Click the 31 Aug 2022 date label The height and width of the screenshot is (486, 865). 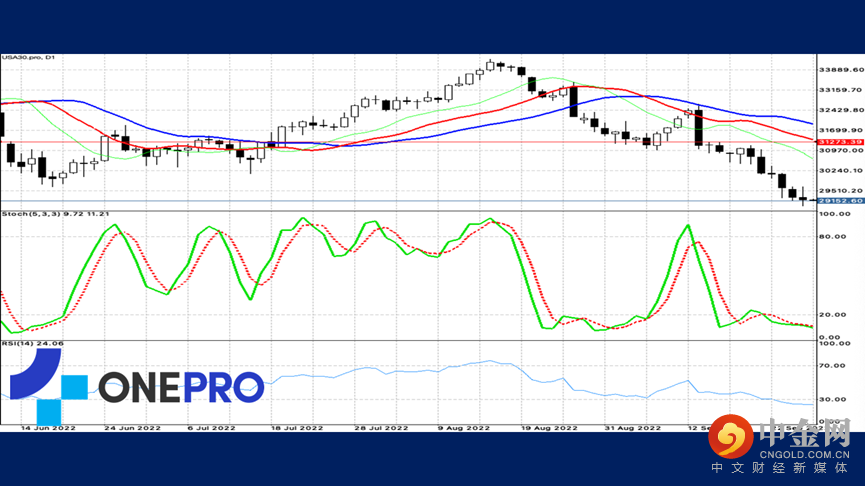632,428
